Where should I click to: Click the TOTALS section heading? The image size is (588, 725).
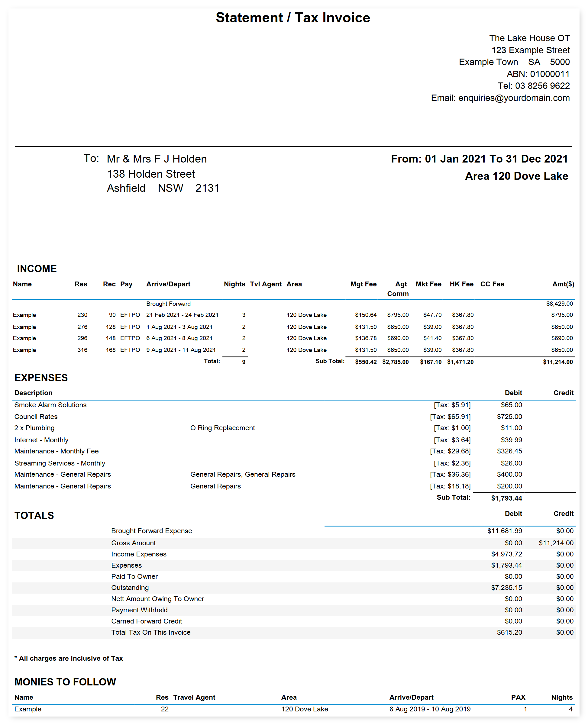(x=34, y=515)
